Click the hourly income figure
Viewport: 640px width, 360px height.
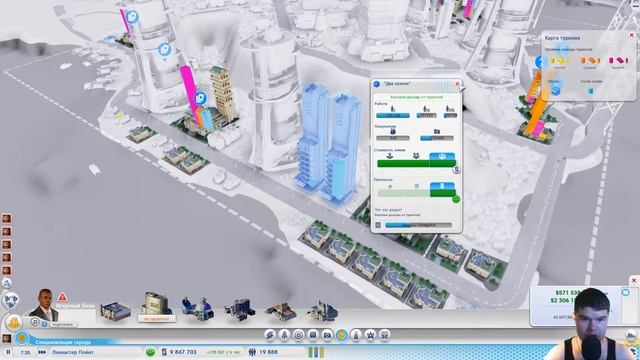point(224,352)
